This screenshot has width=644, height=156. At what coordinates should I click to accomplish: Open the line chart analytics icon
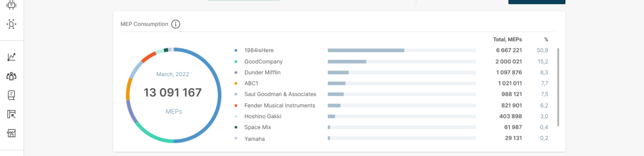12,57
